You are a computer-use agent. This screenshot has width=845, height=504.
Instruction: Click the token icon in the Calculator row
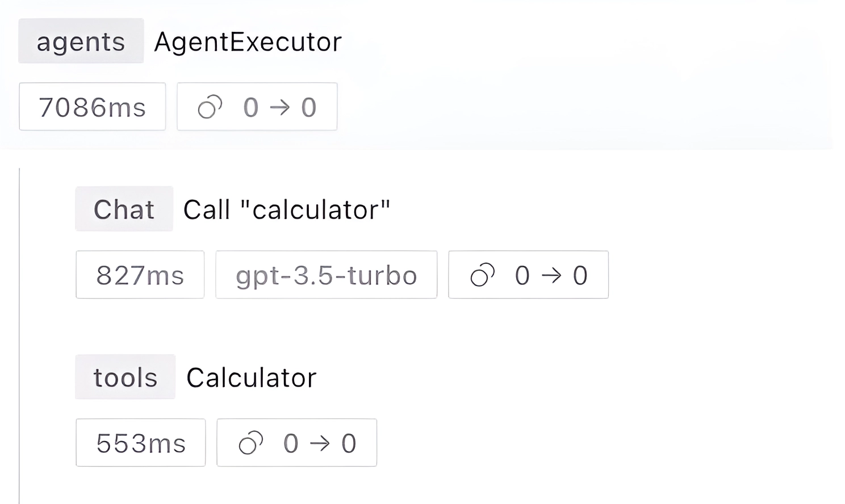click(250, 443)
